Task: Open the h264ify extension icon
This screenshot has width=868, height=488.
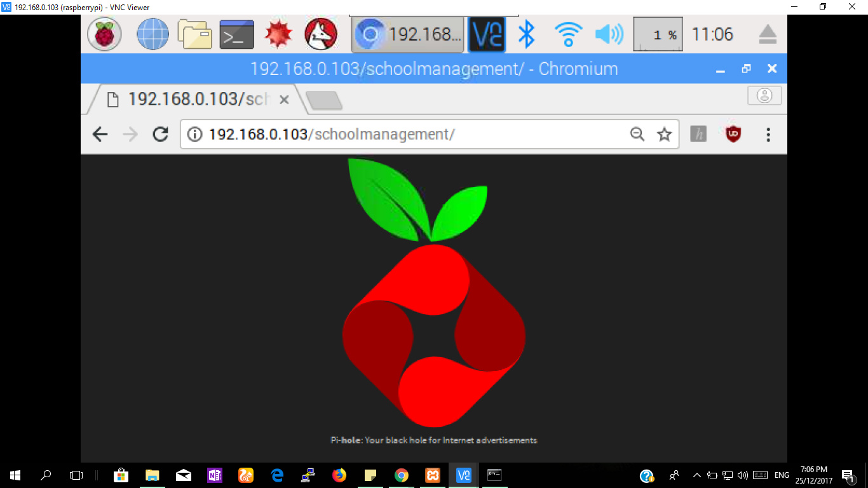Action: click(698, 134)
